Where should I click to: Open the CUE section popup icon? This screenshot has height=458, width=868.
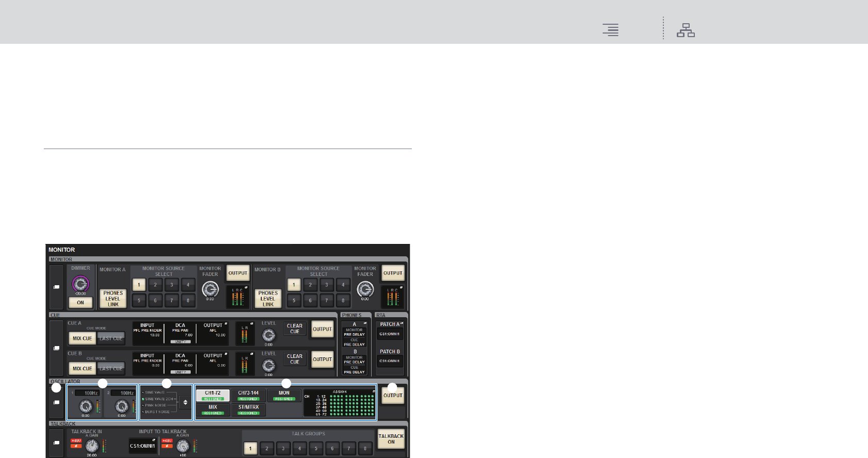(x=56, y=348)
